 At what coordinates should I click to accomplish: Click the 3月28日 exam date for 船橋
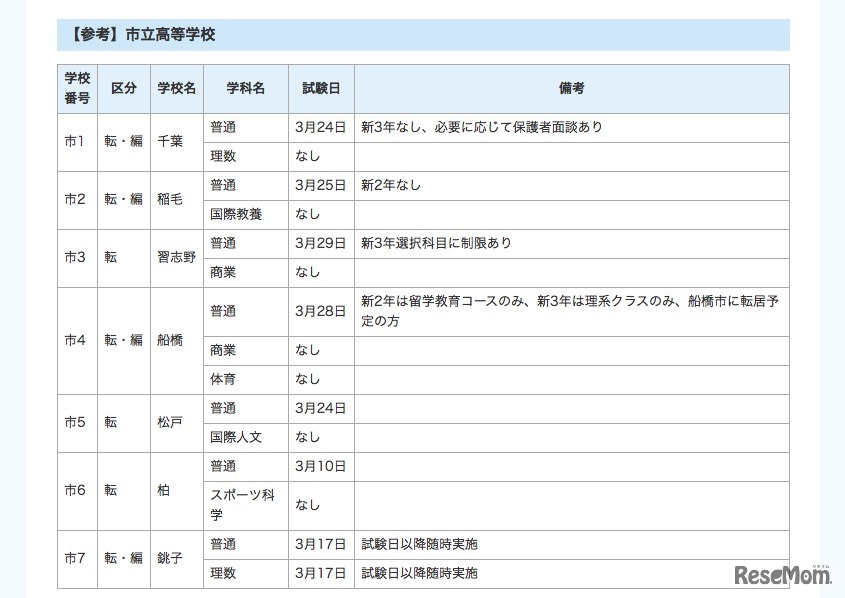point(320,311)
